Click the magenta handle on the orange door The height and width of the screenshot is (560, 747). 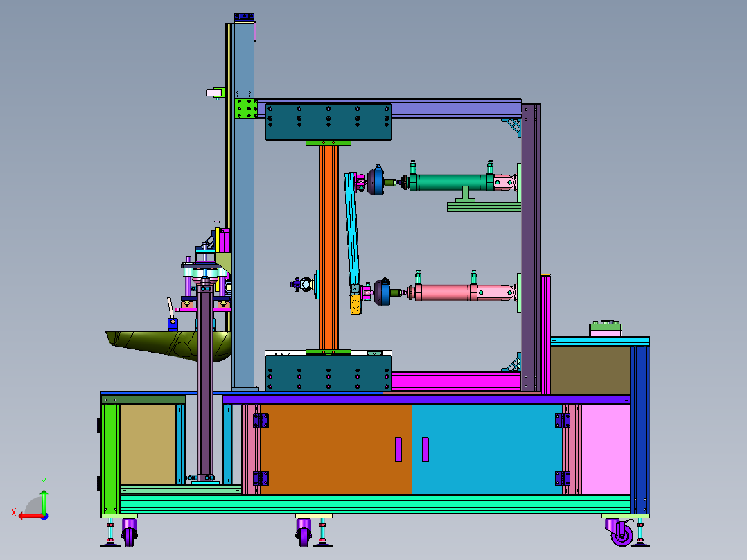pyautogui.click(x=398, y=449)
